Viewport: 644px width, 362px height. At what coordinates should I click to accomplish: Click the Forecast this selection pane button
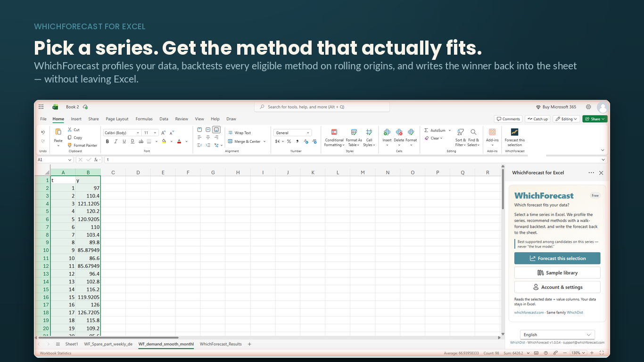(557, 258)
